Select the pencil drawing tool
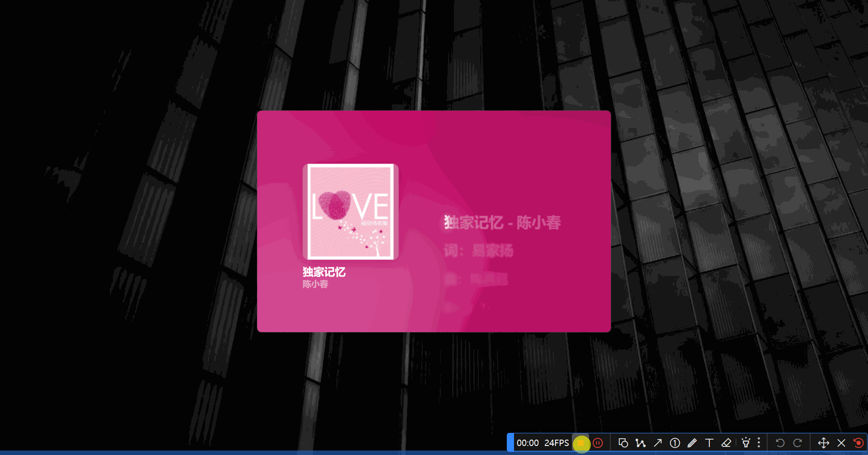Viewport: 868px width, 455px height. click(692, 443)
